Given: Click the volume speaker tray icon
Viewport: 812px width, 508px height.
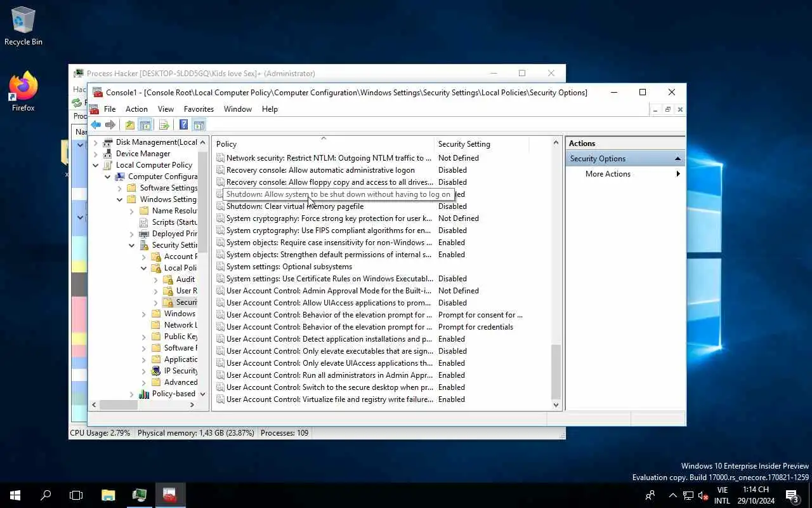Looking at the screenshot, I should point(703,495).
